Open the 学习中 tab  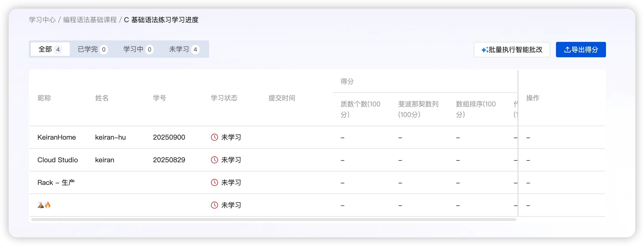pos(138,49)
